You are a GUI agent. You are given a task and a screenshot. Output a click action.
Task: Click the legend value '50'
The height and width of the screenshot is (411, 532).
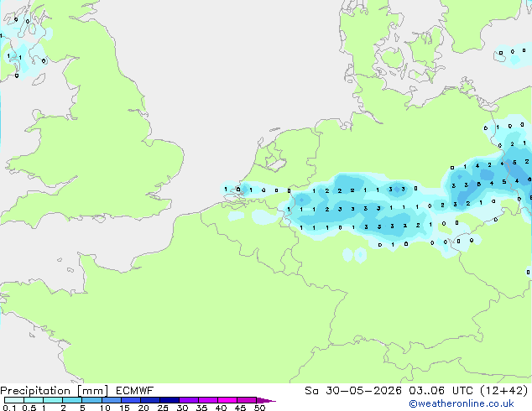[260, 408]
